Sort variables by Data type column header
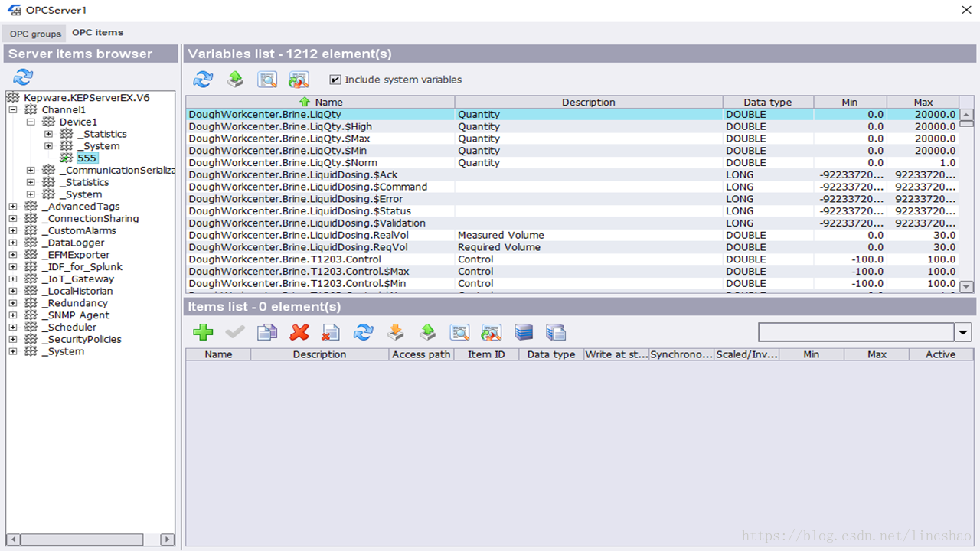 [x=768, y=102]
